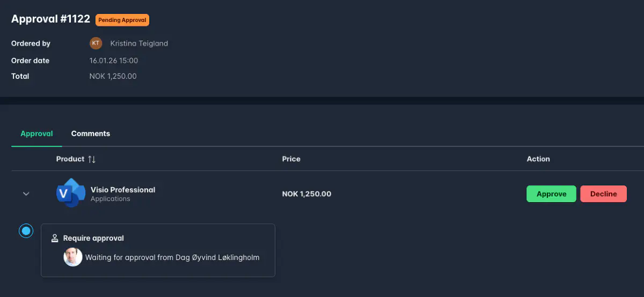The image size is (644, 297).
Task: Select the blue approval step indicator
Action: pyautogui.click(x=26, y=231)
